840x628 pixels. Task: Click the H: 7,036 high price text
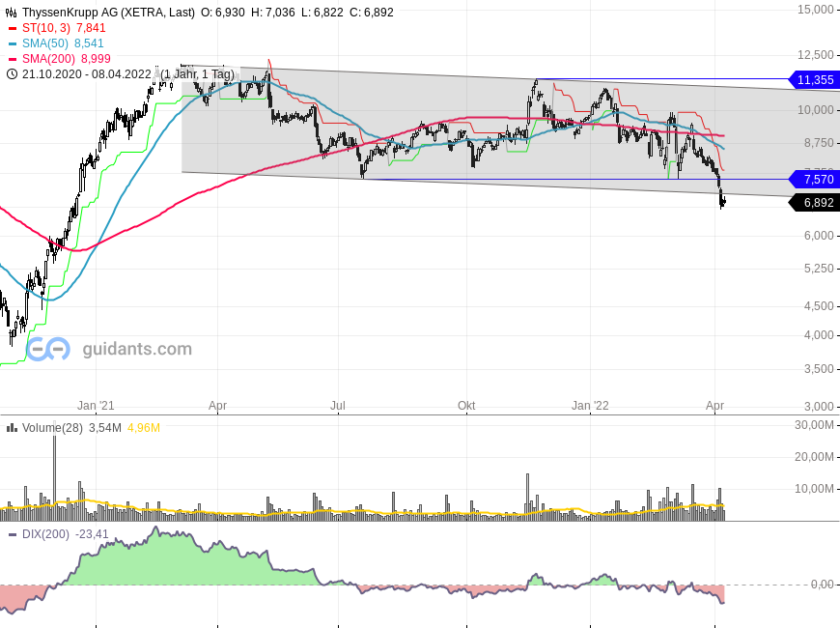coord(272,13)
